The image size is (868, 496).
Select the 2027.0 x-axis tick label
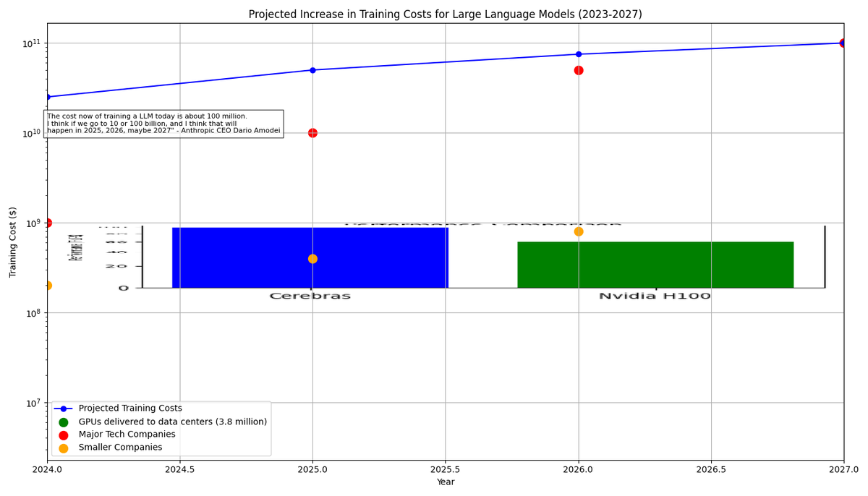click(x=843, y=469)
